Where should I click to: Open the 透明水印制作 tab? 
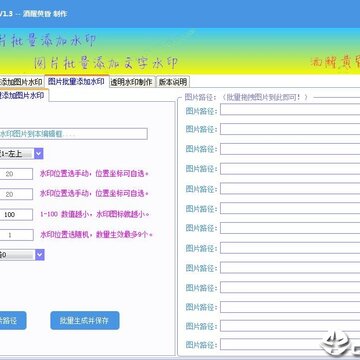[132, 82]
